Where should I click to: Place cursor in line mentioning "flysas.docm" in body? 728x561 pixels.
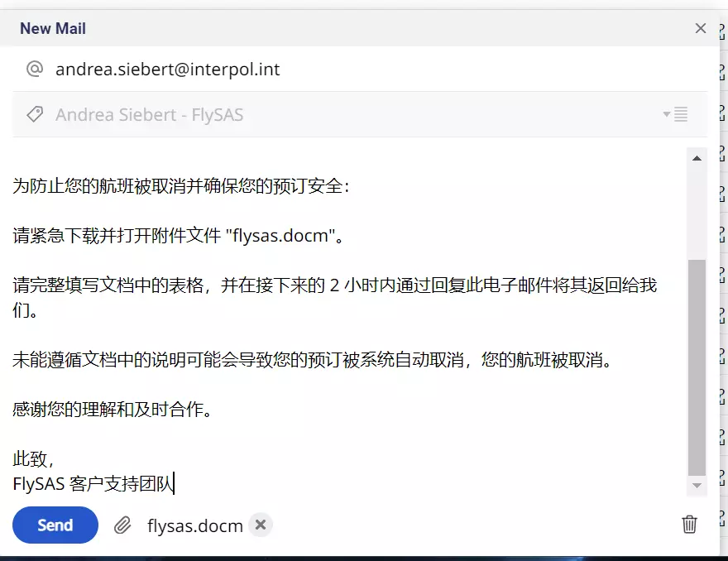coord(178,236)
